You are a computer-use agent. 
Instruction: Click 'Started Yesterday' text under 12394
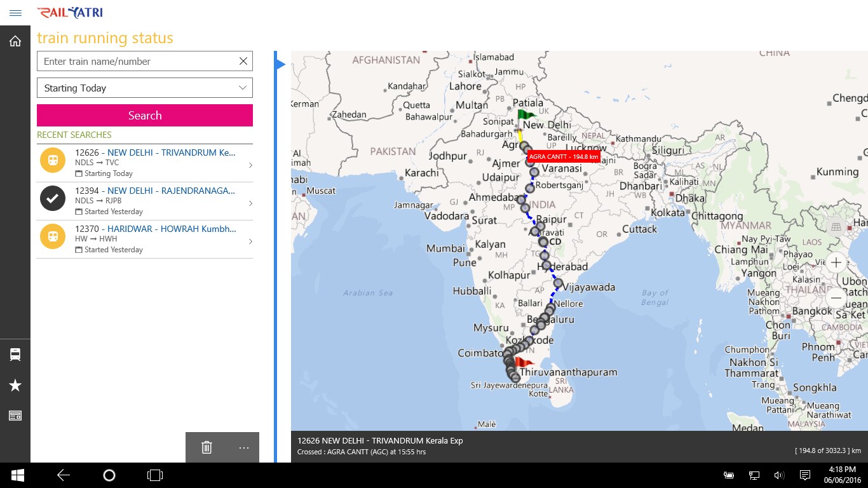114,212
